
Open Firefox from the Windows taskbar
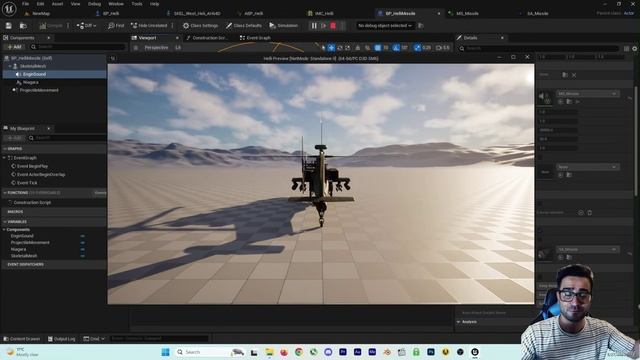(x=284, y=352)
